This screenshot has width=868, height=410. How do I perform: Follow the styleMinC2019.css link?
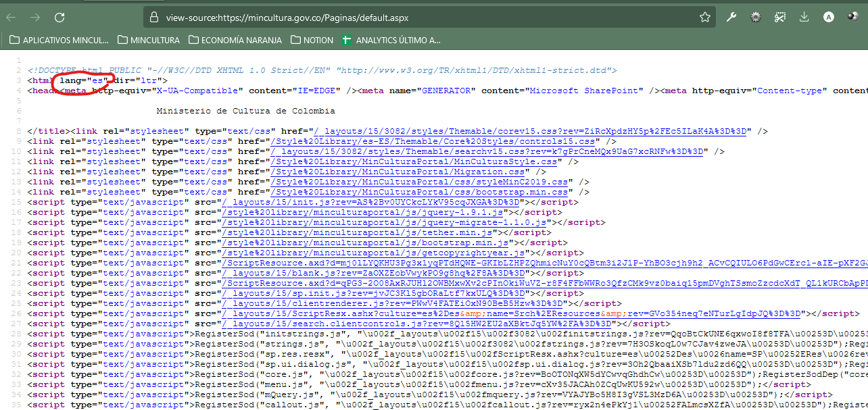418,182
